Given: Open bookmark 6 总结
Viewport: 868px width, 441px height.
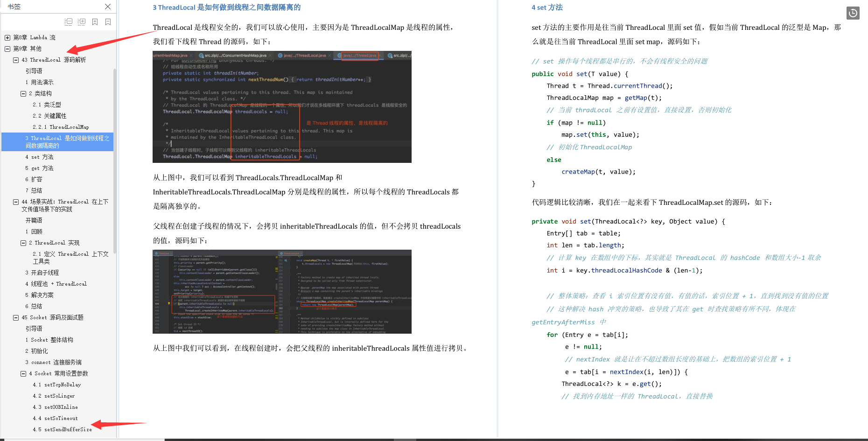Looking at the screenshot, I should pyautogui.click(x=34, y=306).
